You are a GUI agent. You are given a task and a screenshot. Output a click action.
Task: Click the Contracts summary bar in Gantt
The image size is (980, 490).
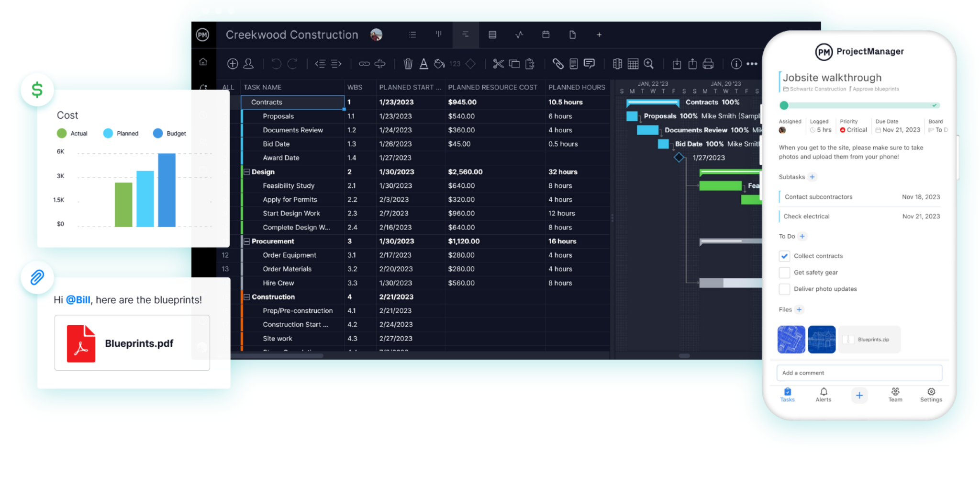pyautogui.click(x=653, y=103)
